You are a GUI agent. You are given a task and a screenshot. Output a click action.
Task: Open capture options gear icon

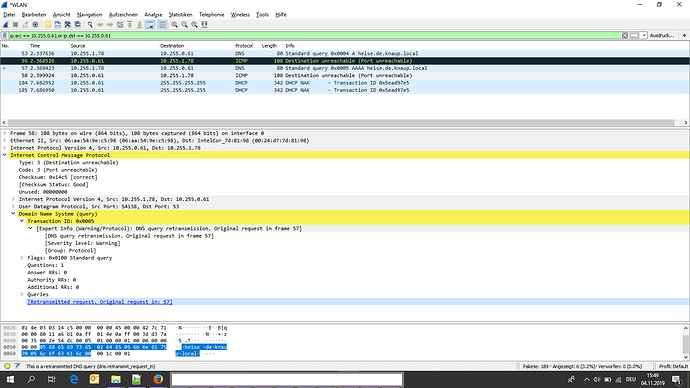pyautogui.click(x=35, y=25)
